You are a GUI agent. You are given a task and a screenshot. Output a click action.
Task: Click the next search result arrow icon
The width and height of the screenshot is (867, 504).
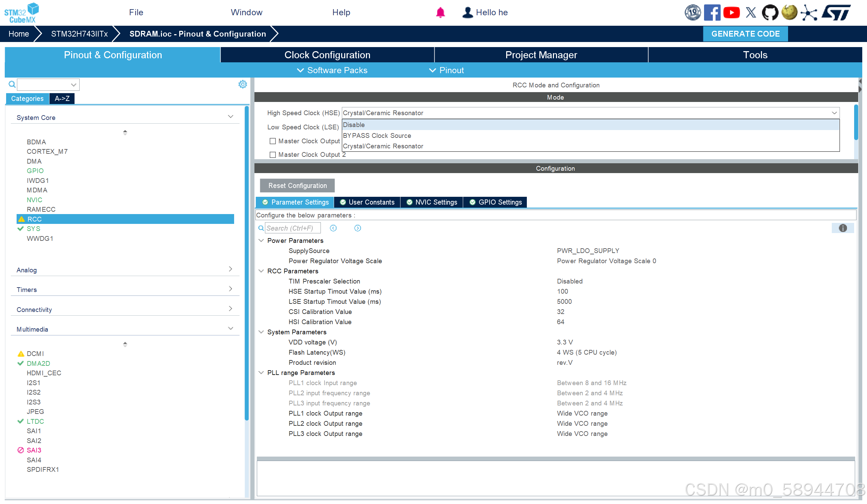(x=357, y=228)
